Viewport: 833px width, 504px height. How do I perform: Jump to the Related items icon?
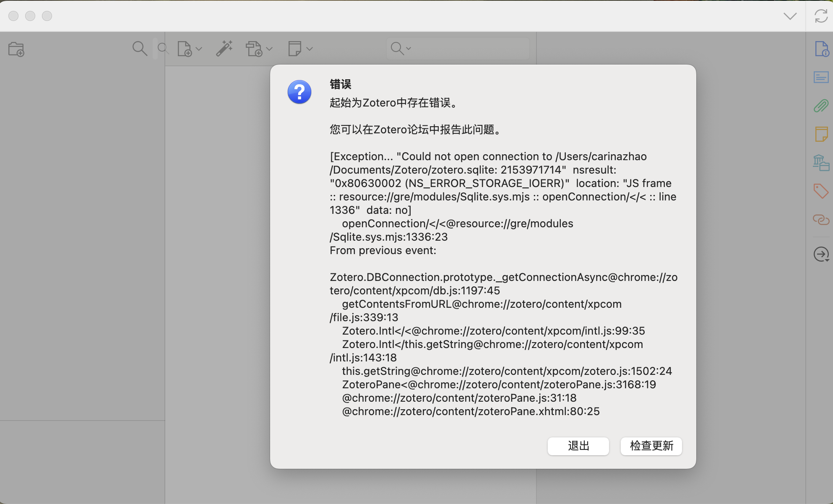[821, 220]
